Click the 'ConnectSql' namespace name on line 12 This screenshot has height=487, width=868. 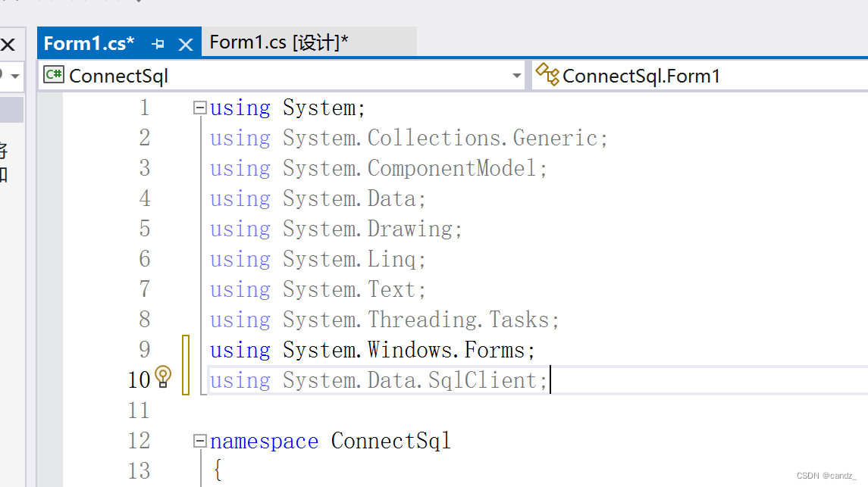point(391,441)
